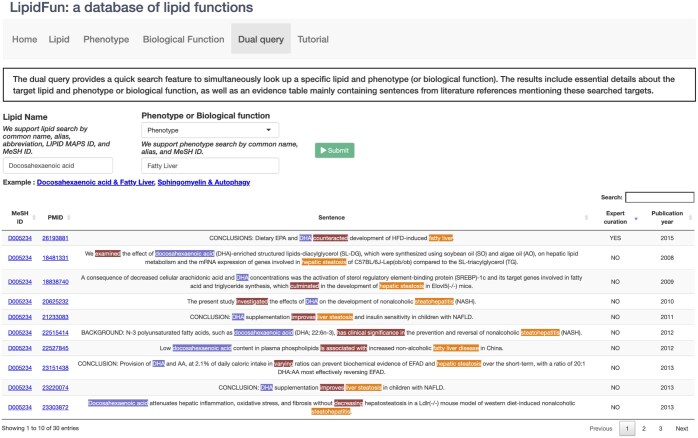Open PMID link for the 'BACKGROUND: N-3 polyunsaturated' row
Viewport: 698px width, 438px height.
55,333
